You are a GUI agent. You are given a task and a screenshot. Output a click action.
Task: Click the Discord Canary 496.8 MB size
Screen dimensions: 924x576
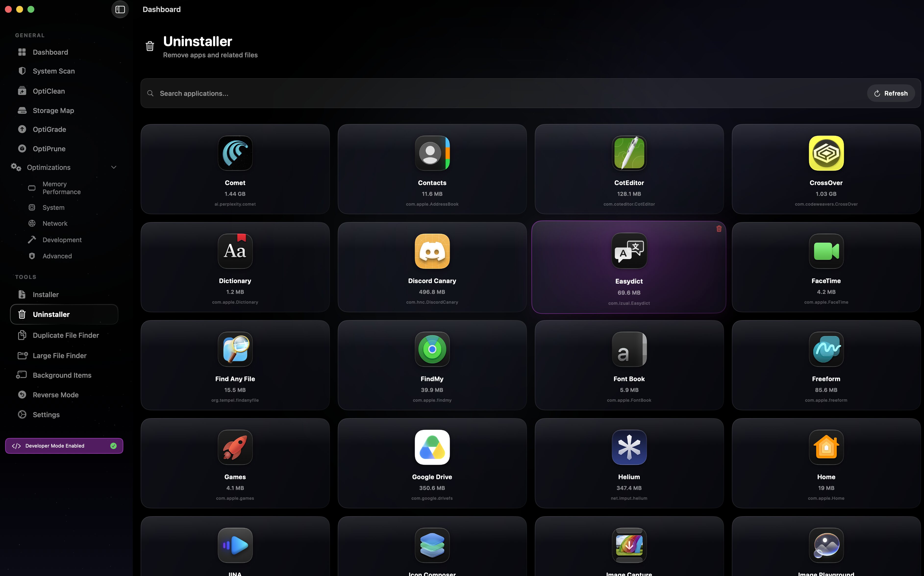(432, 292)
